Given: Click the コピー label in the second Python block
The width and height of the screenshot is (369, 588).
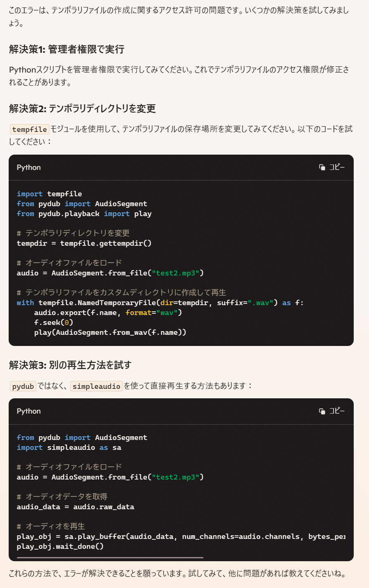Looking at the screenshot, I should (337, 411).
